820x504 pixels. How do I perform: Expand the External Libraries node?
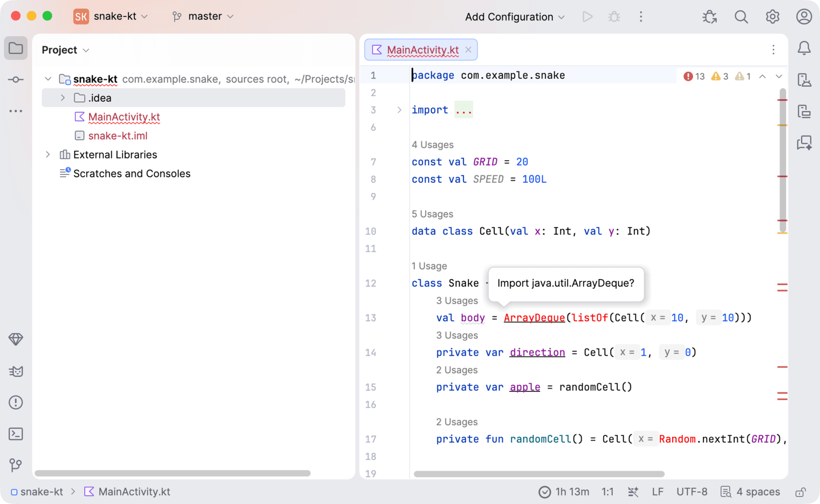click(48, 155)
